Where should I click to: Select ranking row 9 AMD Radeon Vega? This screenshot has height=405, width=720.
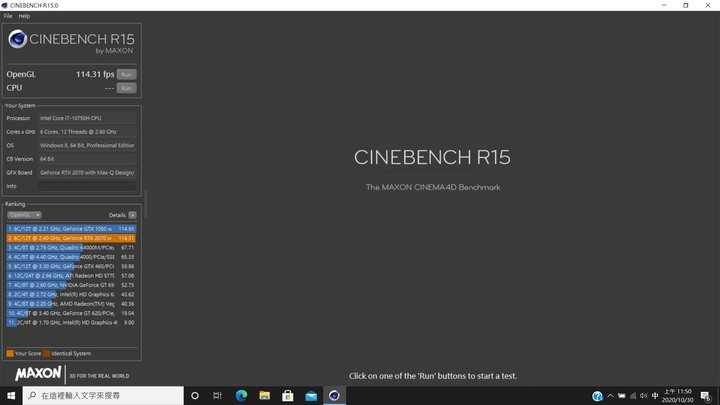point(71,304)
